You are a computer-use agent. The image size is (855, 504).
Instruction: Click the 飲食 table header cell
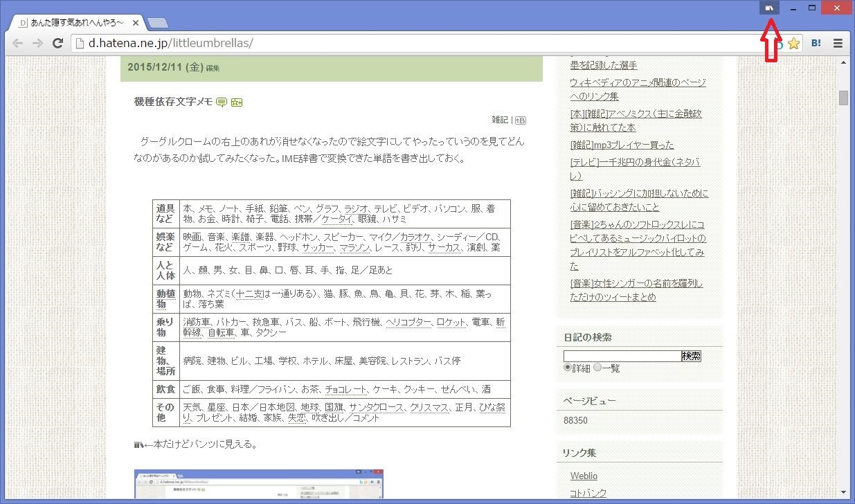tap(165, 390)
